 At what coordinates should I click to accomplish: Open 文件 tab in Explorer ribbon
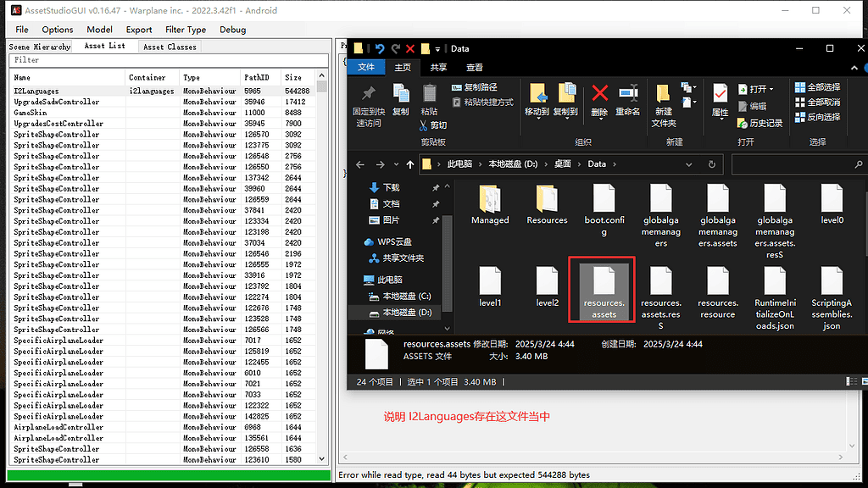(366, 68)
